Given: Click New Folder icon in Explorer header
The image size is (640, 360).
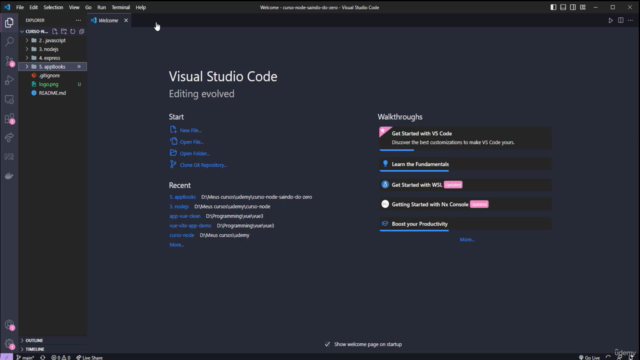Looking at the screenshot, I should 64,31.
